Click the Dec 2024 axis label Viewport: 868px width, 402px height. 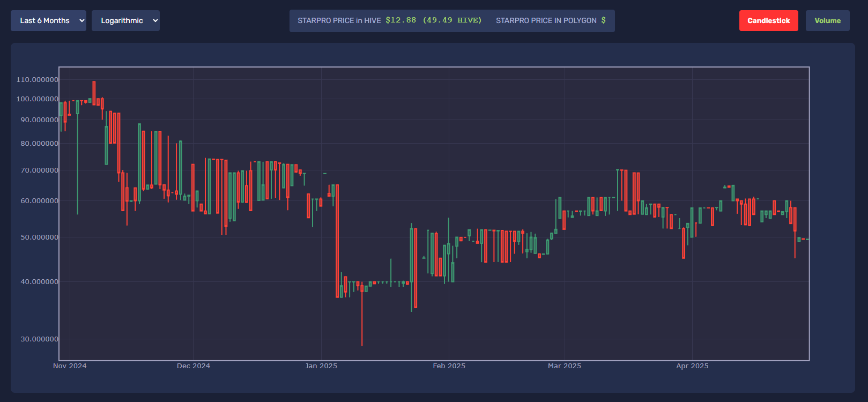tap(194, 366)
